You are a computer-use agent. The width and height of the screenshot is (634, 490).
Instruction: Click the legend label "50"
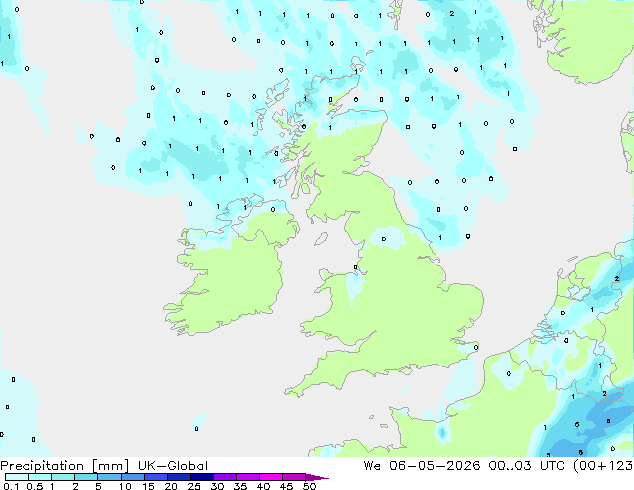309,486
